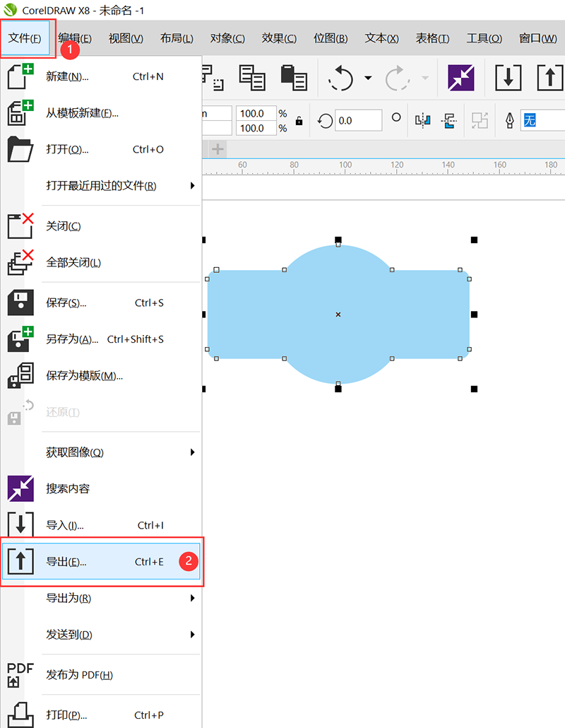565x728 pixels.
Task: Click the outline pen icon
Action: pos(509,121)
